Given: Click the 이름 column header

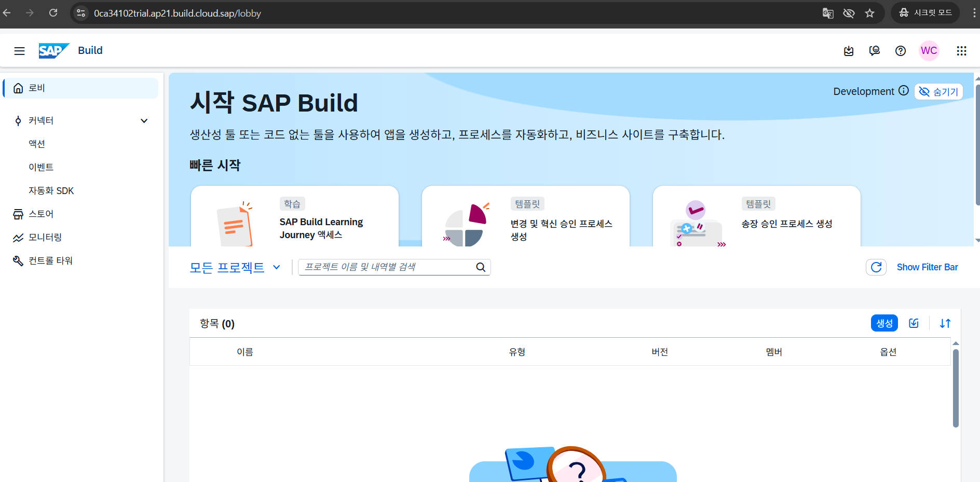Looking at the screenshot, I should pos(245,352).
